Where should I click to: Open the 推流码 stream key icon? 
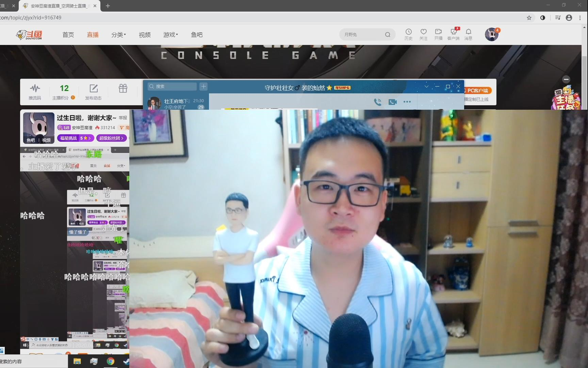point(35,92)
